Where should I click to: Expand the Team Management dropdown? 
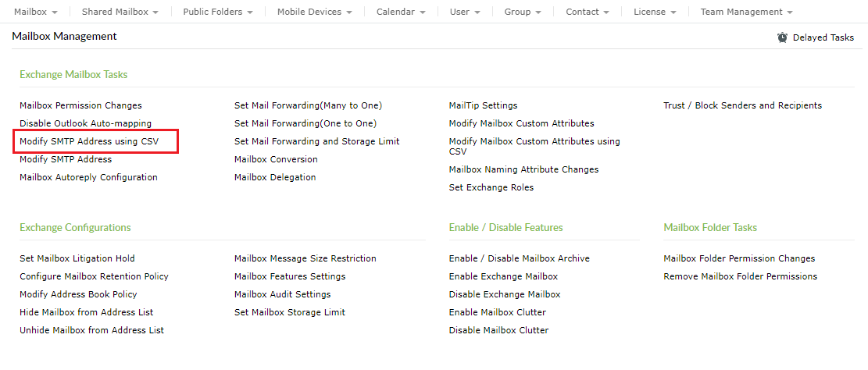pyautogui.click(x=746, y=12)
